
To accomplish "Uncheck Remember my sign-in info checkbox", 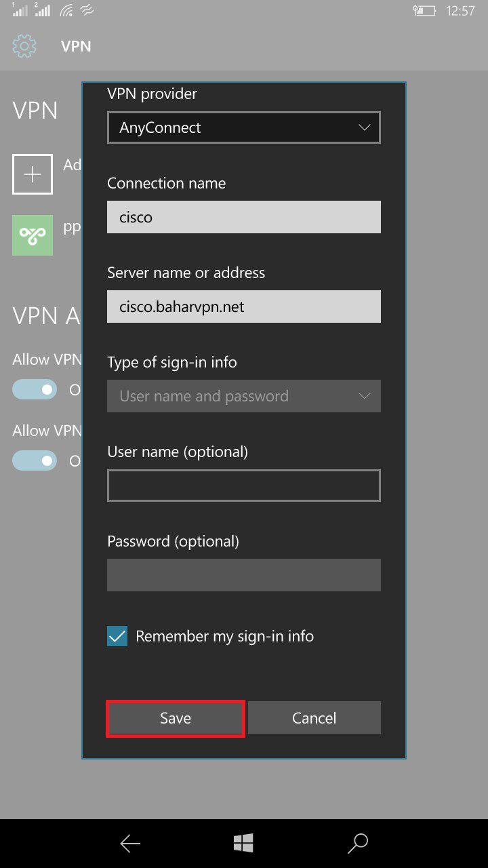I will point(117,636).
